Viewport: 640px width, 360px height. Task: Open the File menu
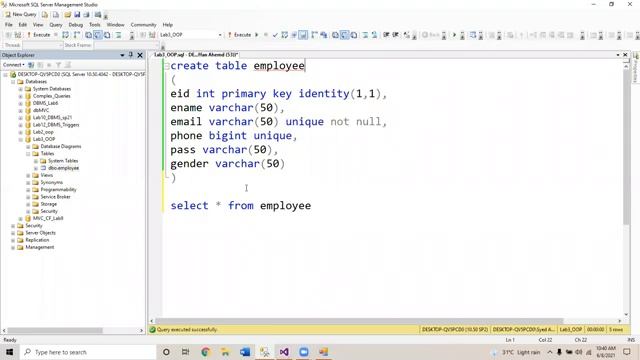click(x=9, y=25)
